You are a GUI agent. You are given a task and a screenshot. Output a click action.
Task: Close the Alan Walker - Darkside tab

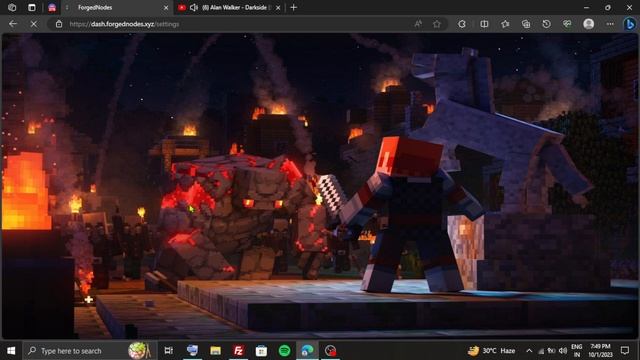click(x=278, y=7)
